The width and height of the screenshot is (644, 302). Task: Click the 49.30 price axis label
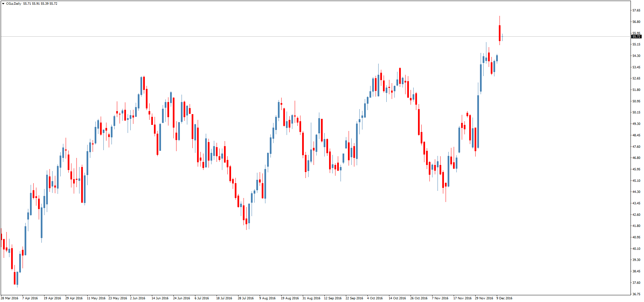pyautogui.click(x=636, y=124)
